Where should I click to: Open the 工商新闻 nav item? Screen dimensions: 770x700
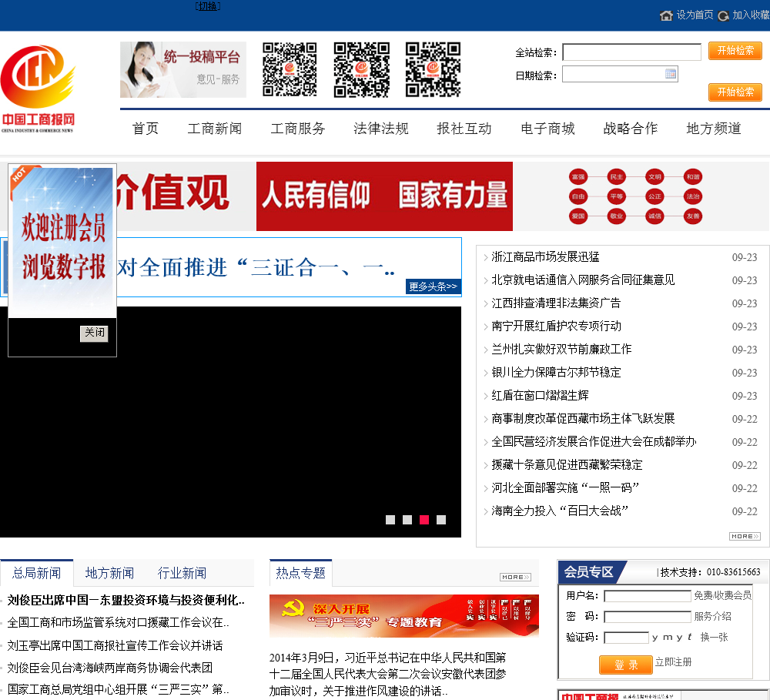click(215, 129)
